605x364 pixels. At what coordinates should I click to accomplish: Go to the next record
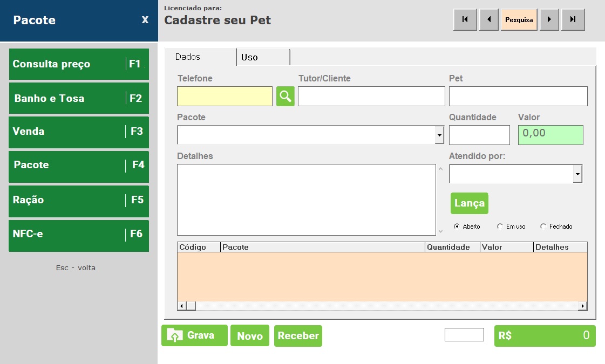tap(549, 20)
